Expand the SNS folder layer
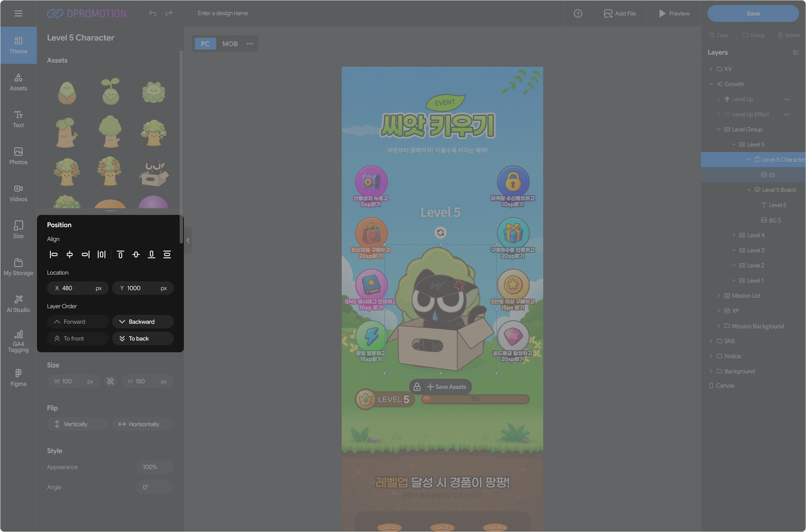This screenshot has height=532, width=806. click(x=711, y=341)
